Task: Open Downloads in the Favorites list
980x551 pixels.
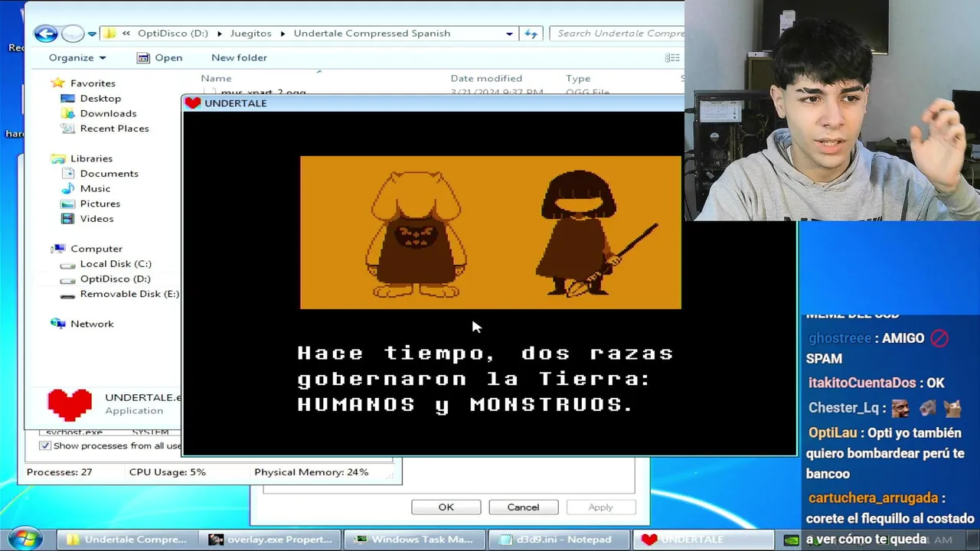Action: click(x=108, y=113)
